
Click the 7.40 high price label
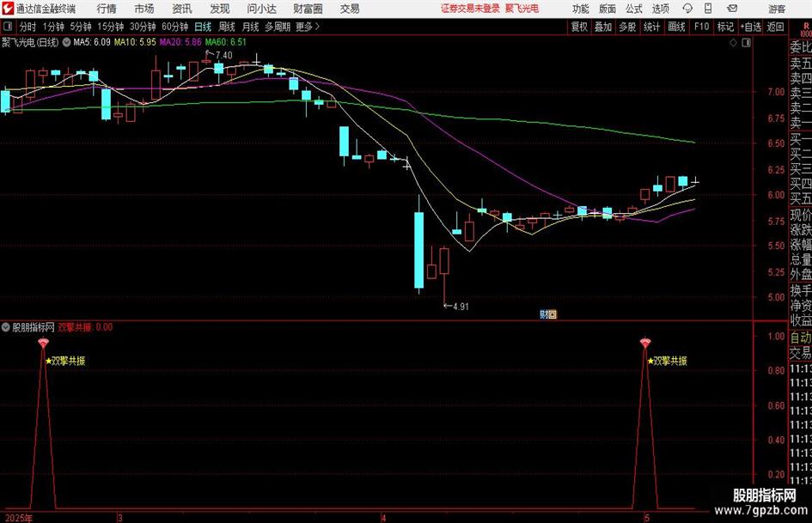[223, 56]
